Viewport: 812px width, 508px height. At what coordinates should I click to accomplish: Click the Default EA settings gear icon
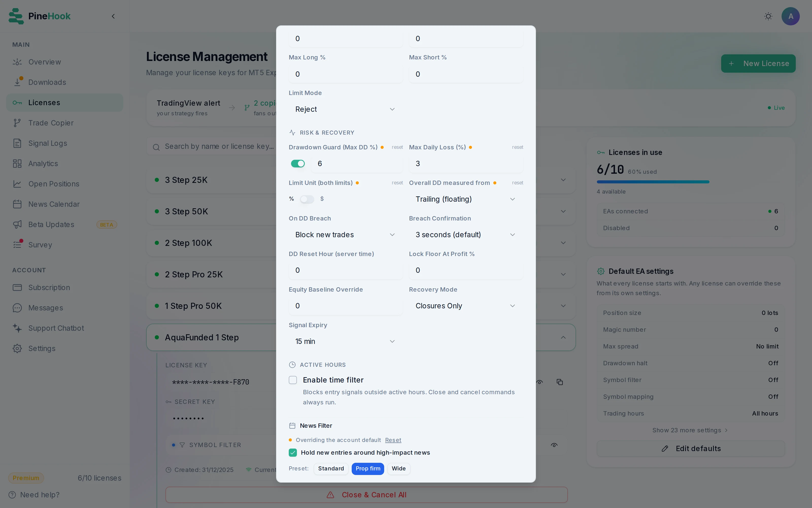click(x=601, y=271)
